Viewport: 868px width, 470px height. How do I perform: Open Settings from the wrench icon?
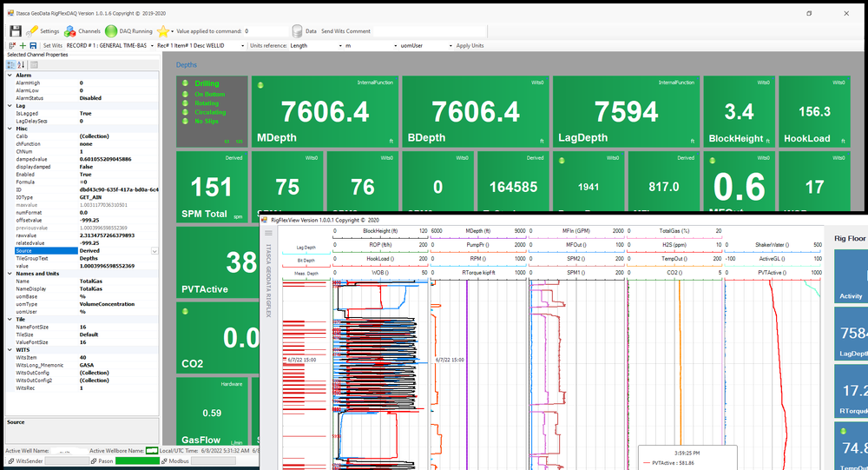[x=31, y=31]
